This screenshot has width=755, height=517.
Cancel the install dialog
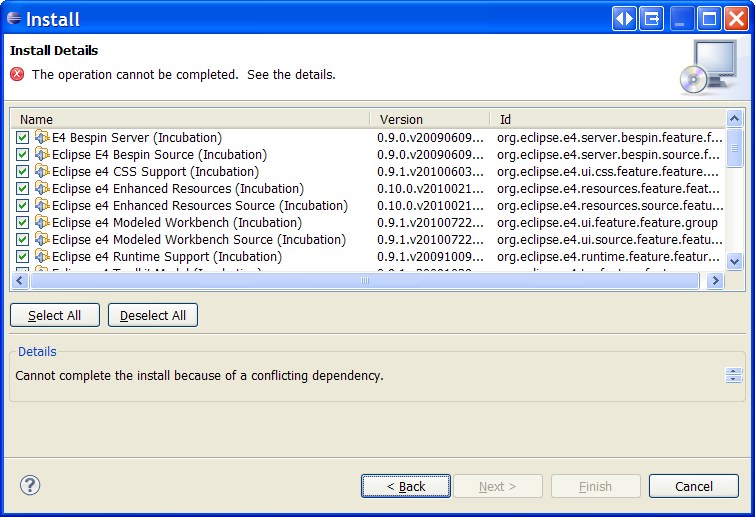click(x=693, y=486)
